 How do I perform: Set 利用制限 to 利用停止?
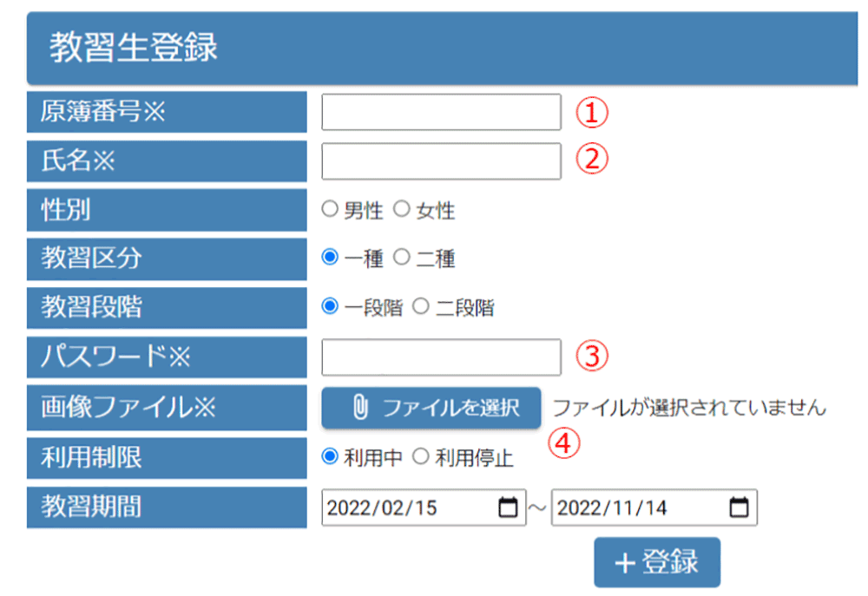tap(420, 457)
